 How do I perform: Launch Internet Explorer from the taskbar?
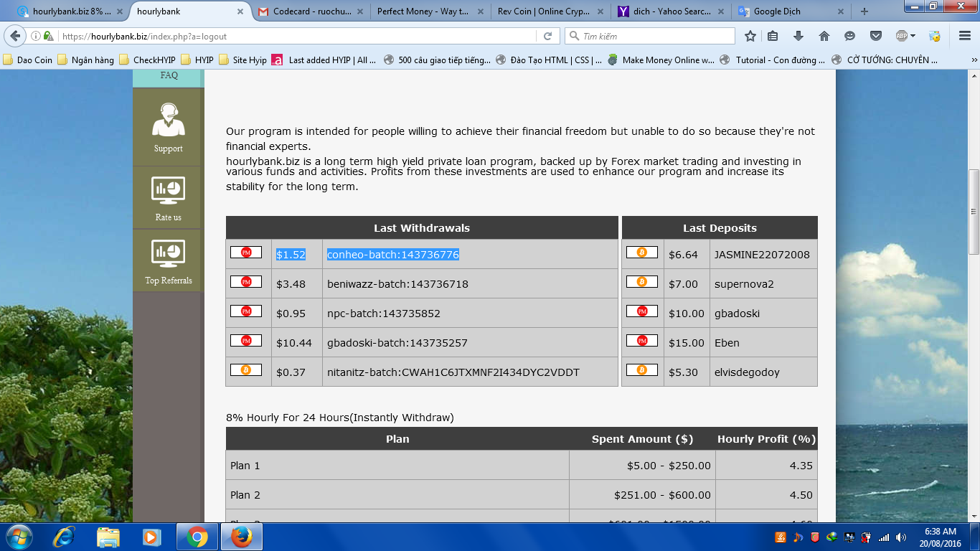(x=65, y=537)
